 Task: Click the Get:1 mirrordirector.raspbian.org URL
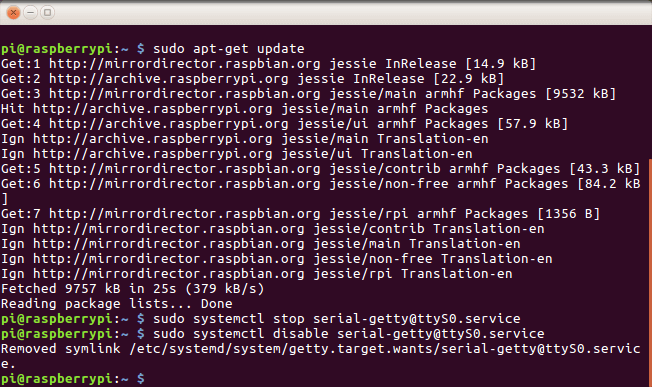coord(185,64)
